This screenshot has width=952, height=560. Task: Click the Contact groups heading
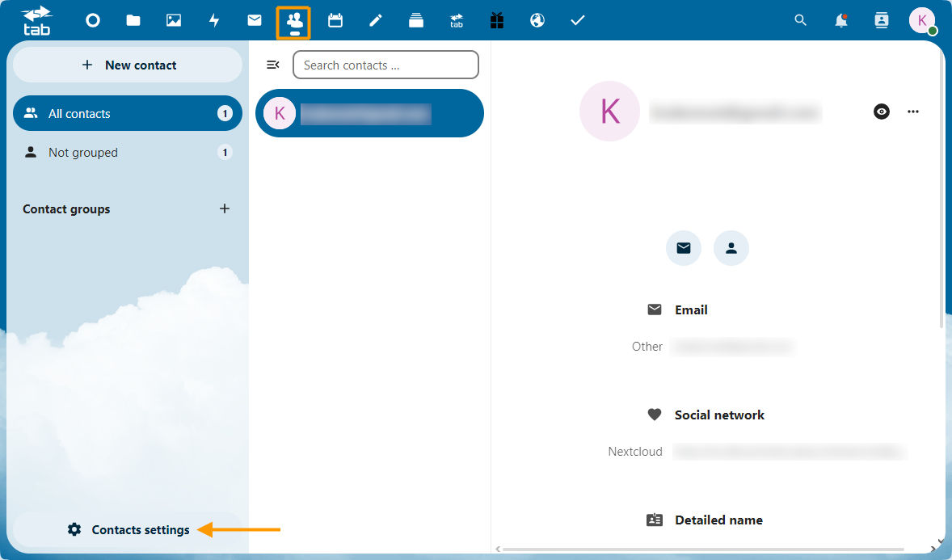[x=66, y=209]
